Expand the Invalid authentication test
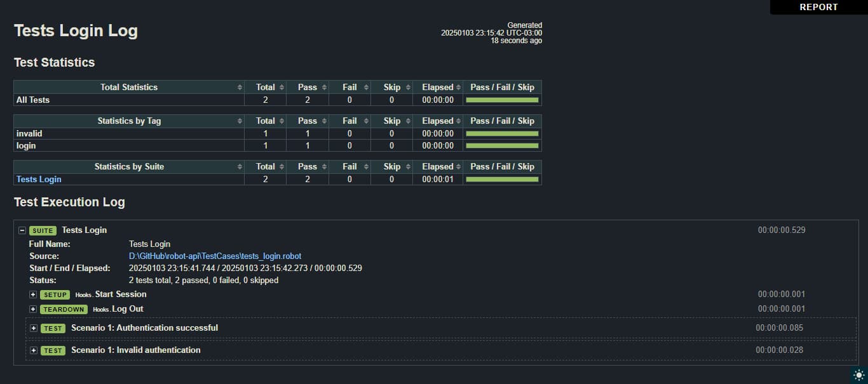Viewport: 868px width, 384px height. 34,350
